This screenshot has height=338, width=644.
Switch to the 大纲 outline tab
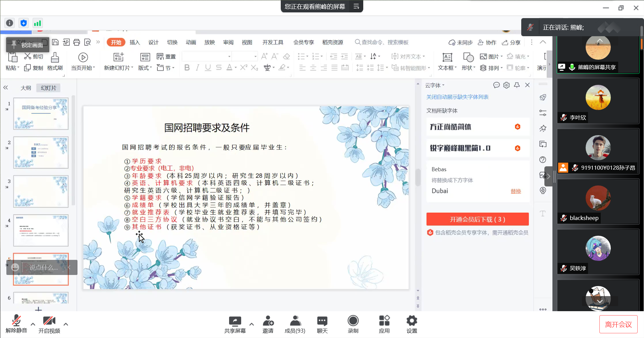[x=26, y=88]
